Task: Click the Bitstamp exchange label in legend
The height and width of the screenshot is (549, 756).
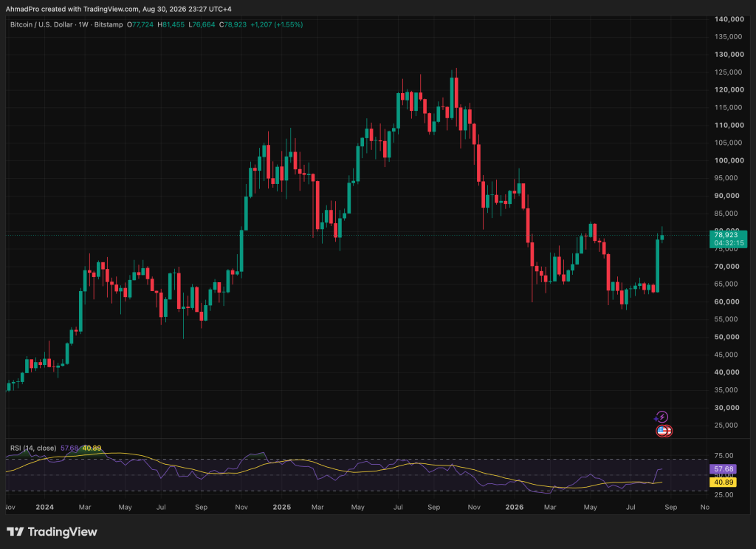Action: coord(109,24)
